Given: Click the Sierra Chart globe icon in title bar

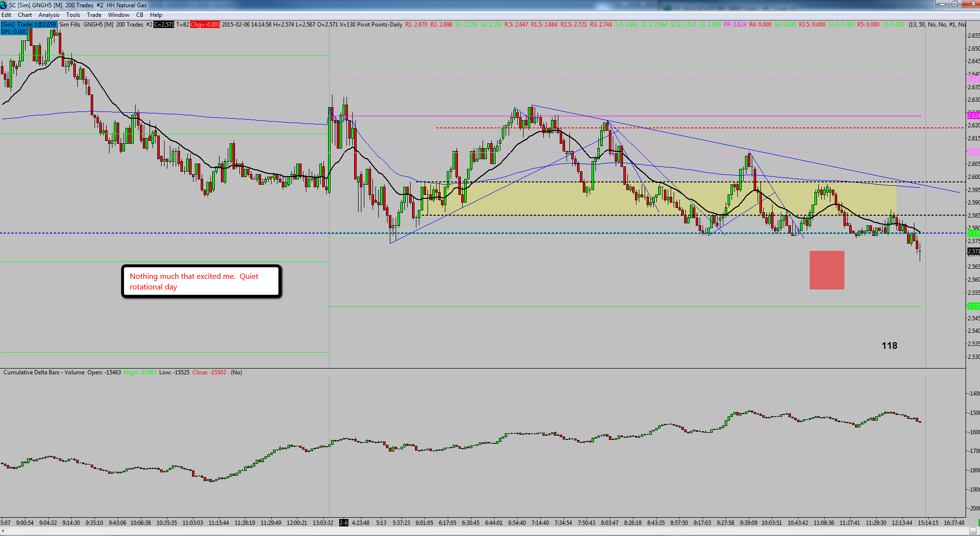Looking at the screenshot, I should 4,5.
